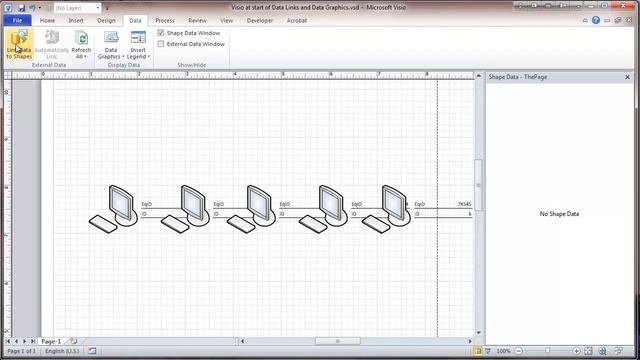Click the Undo icon in Quick Access toolbar
The height and width of the screenshot is (360, 640).
(x=32, y=8)
